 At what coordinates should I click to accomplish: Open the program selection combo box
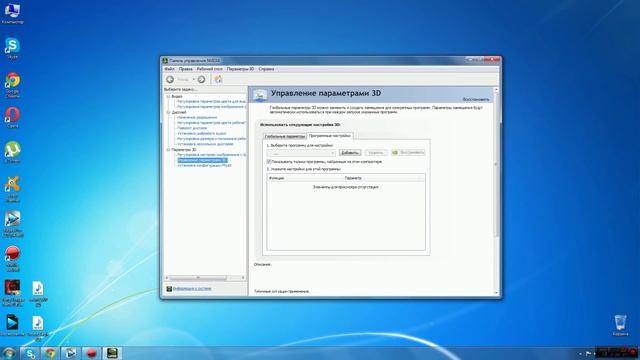(301, 153)
